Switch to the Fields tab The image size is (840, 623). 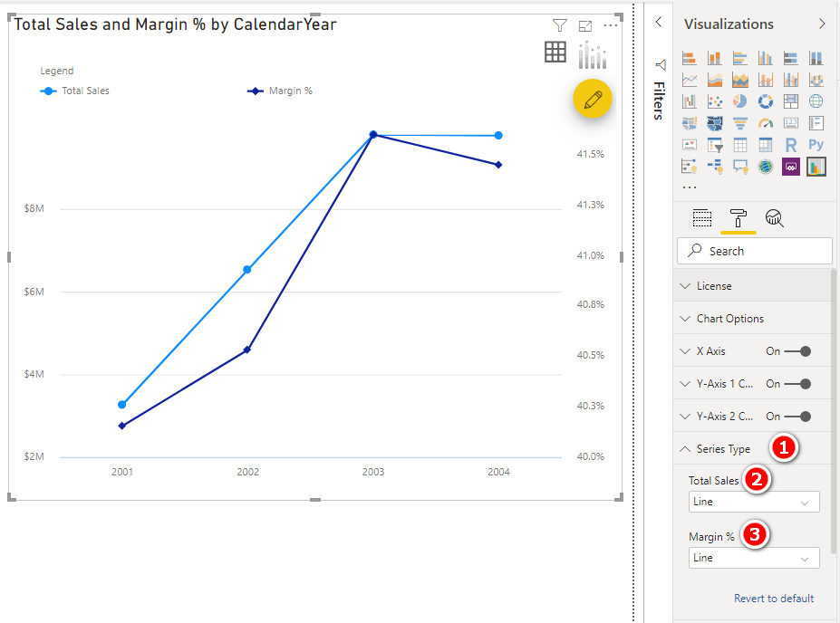click(x=701, y=218)
